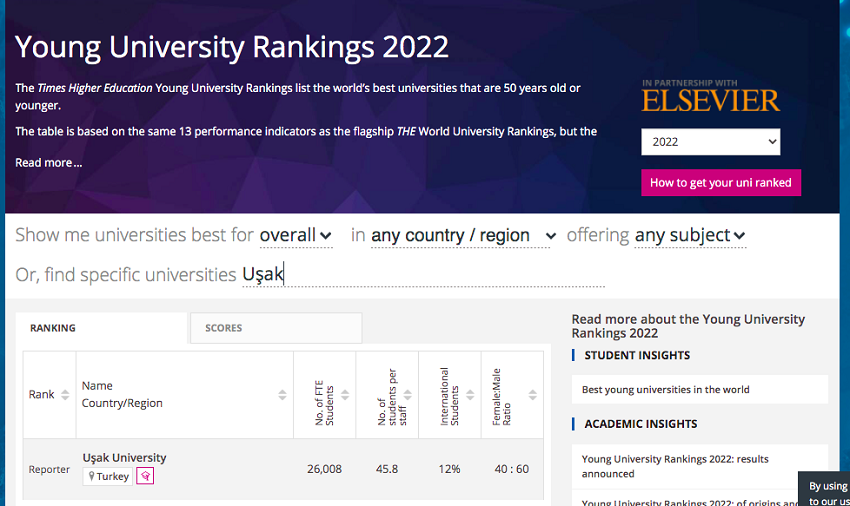Expand the 'any subject' dropdown
Image resolution: width=850 pixels, height=506 pixels.
[690, 236]
